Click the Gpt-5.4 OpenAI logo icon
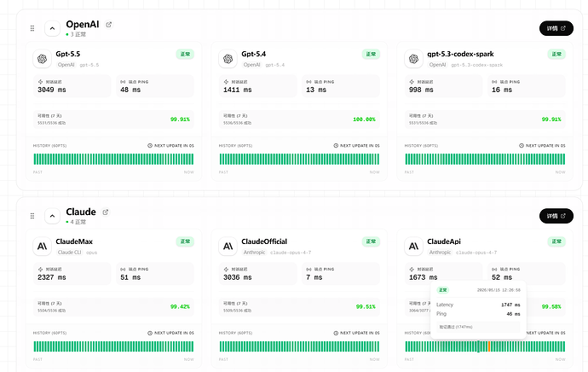 point(228,59)
